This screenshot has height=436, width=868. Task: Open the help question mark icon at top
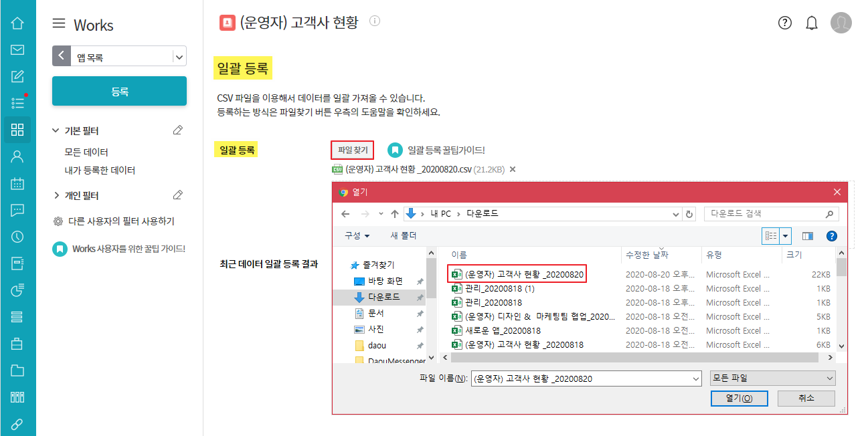784,23
